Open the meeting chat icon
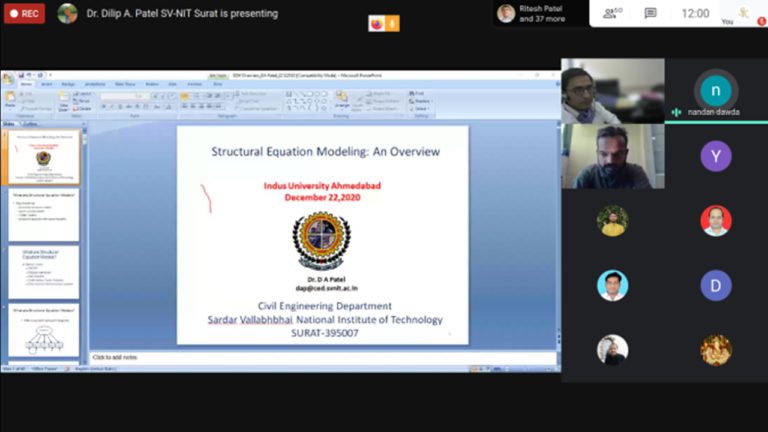The image size is (768, 432). tap(650, 13)
